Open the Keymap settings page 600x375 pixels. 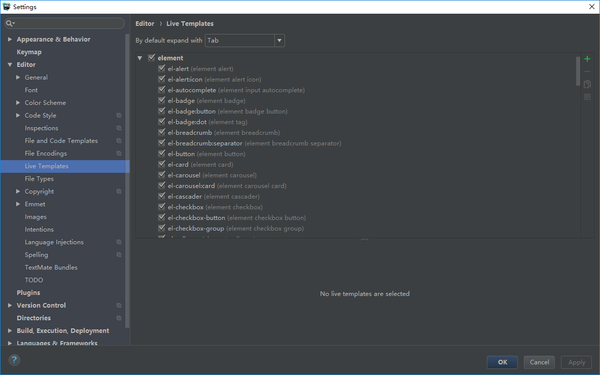[x=29, y=52]
